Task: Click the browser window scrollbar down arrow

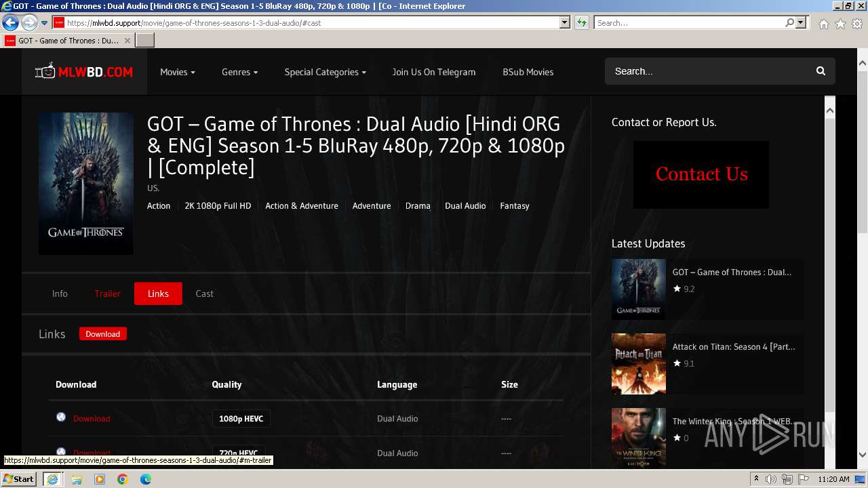Action: coord(863,454)
